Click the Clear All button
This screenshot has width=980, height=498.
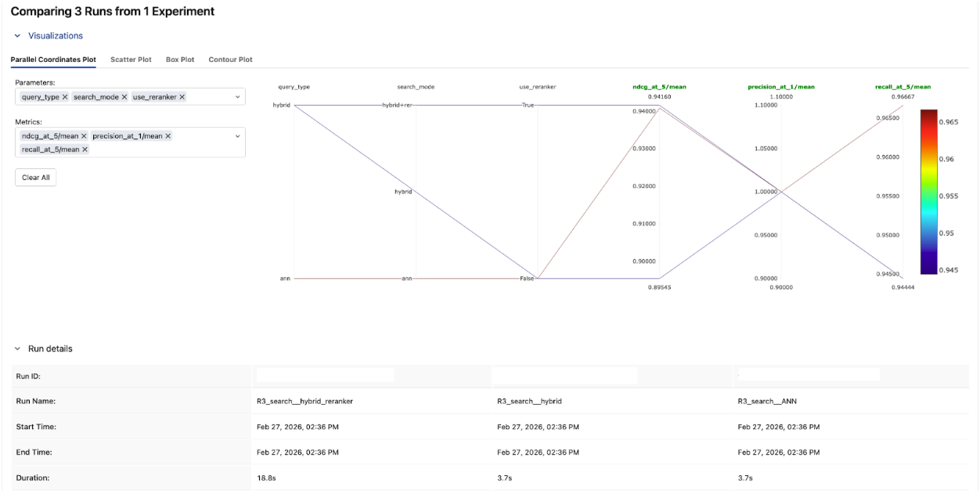coord(35,178)
